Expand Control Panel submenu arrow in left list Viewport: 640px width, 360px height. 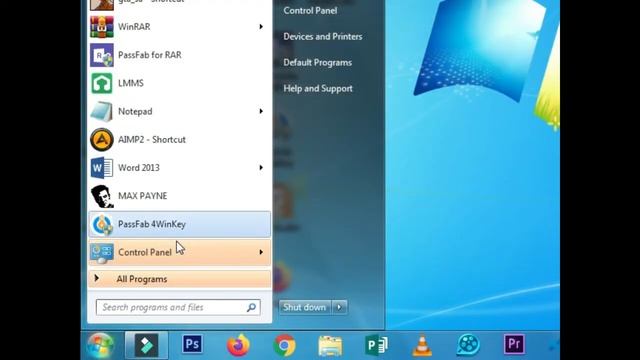coord(261,252)
